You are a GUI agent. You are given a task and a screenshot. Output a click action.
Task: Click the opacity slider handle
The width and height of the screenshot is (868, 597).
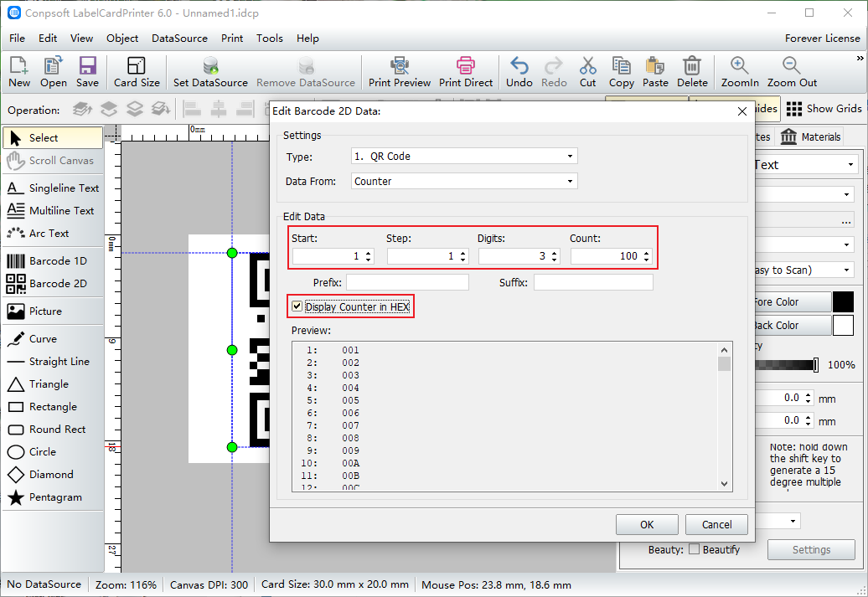(815, 364)
